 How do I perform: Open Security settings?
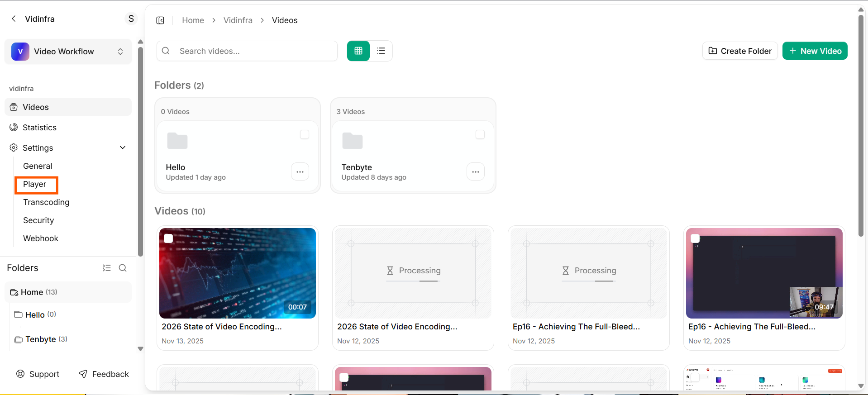[38, 220]
